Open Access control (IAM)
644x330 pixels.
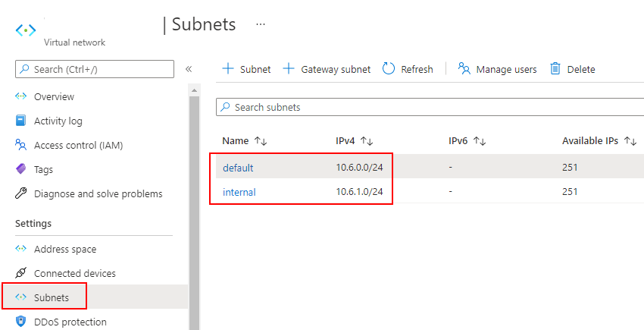79,145
